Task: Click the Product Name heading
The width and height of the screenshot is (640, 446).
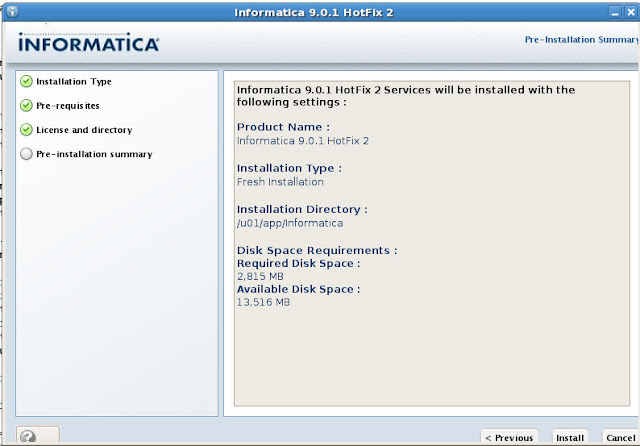Action: (283, 127)
